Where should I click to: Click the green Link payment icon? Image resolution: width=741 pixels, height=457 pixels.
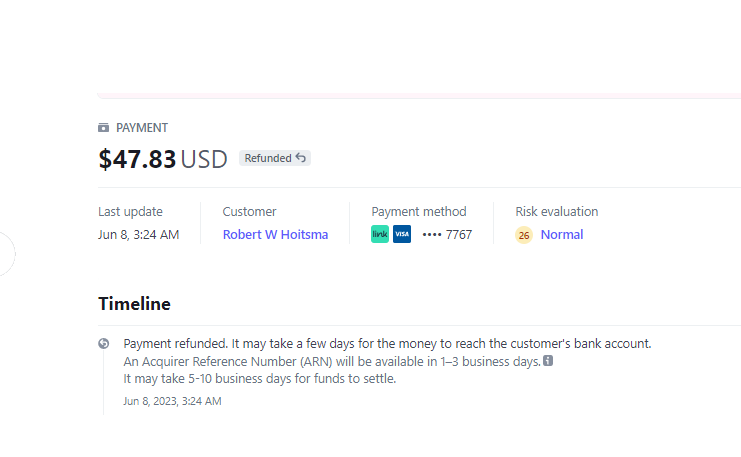tap(380, 235)
